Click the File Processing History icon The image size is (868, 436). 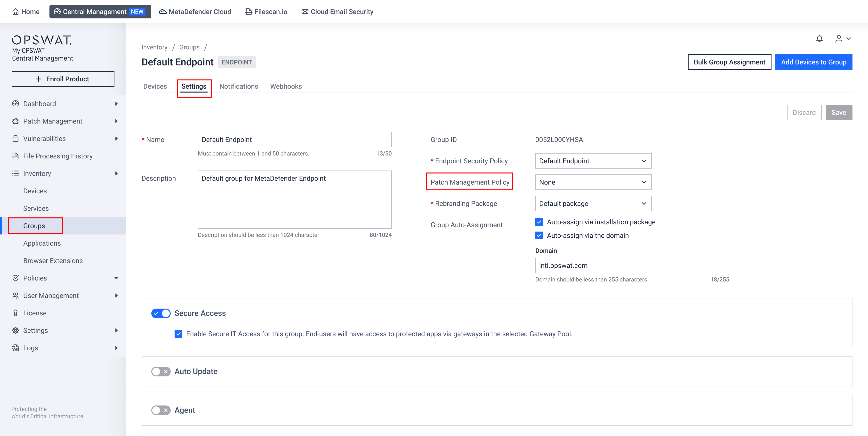click(16, 156)
